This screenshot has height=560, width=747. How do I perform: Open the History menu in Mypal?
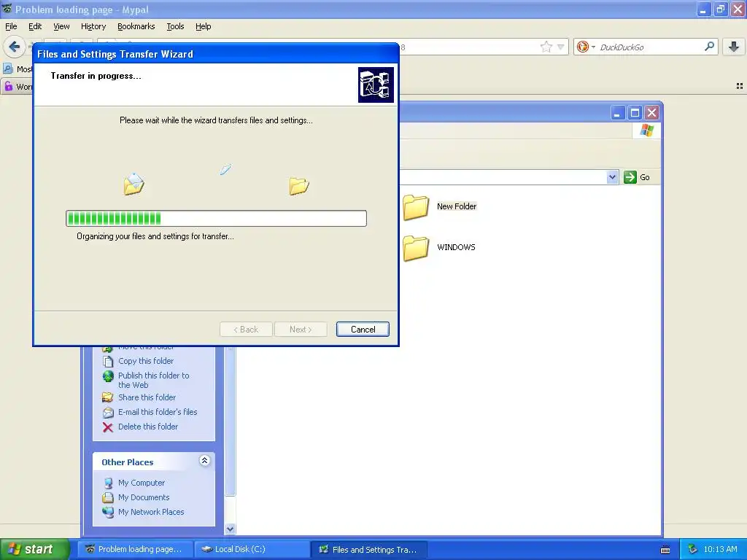point(93,26)
